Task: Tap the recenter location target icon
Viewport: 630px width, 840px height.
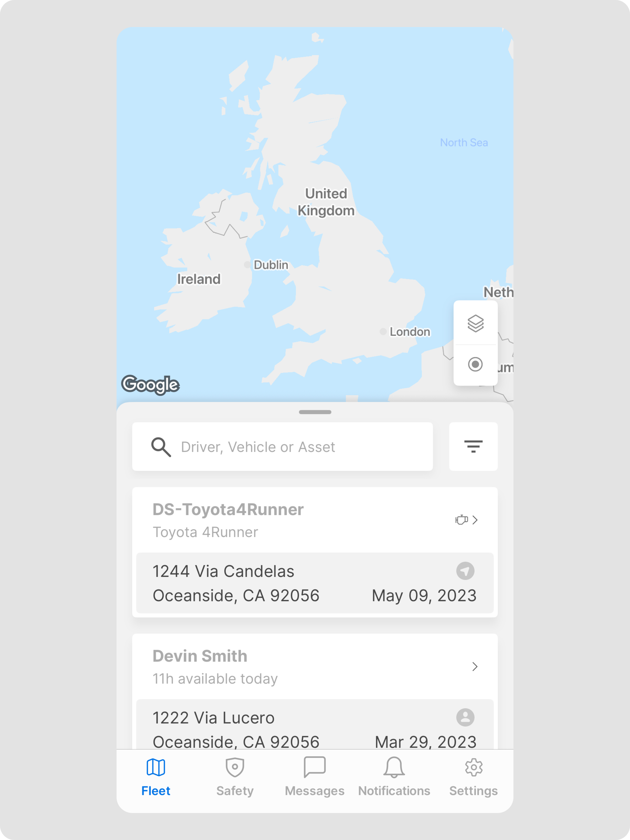Action: tap(475, 364)
